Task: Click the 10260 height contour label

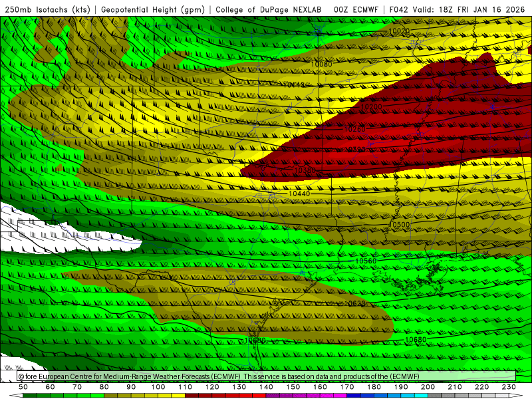Action: [x=355, y=129]
